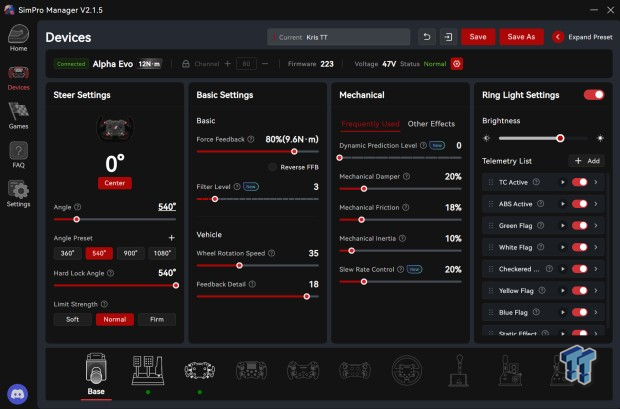Open the Games sidebar section
Viewport: 620px width, 409px height.
click(19, 116)
